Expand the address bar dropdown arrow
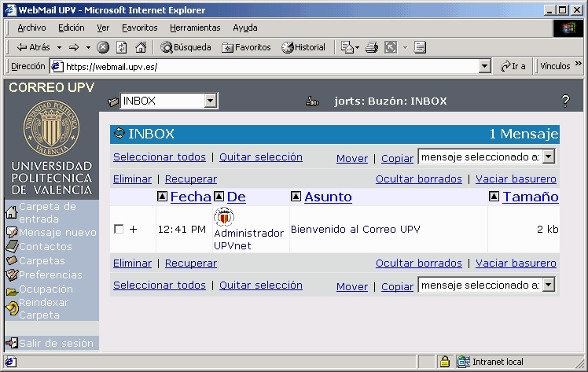This screenshot has width=588, height=372. 485,67
